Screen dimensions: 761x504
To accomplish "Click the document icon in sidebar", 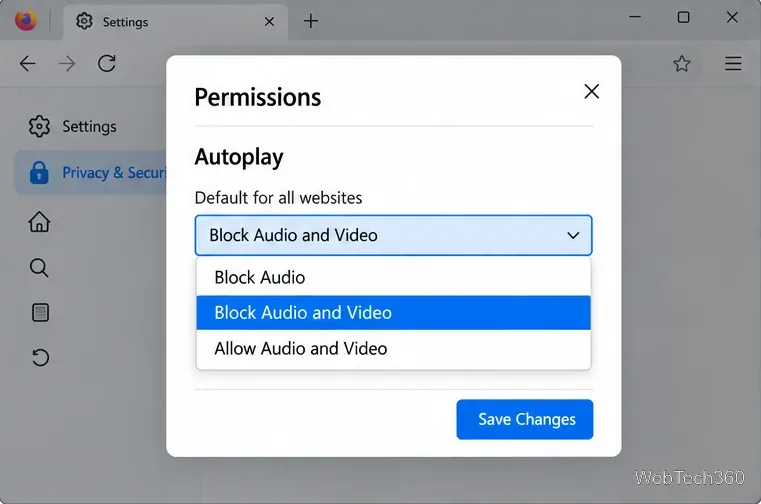I will tap(40, 313).
